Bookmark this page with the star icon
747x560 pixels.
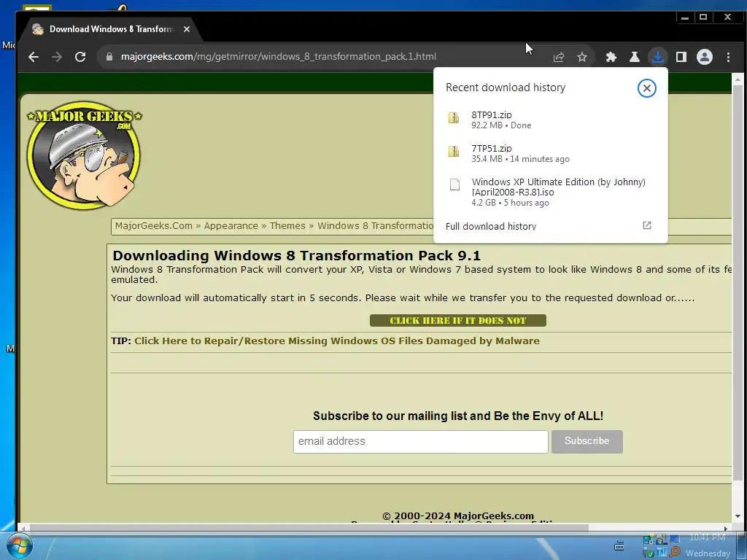[x=581, y=57]
